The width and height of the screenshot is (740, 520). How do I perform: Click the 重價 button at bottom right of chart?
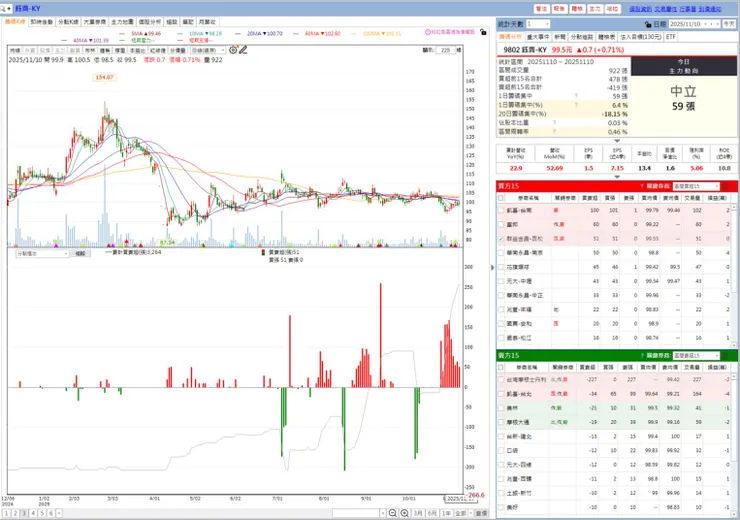481,513
